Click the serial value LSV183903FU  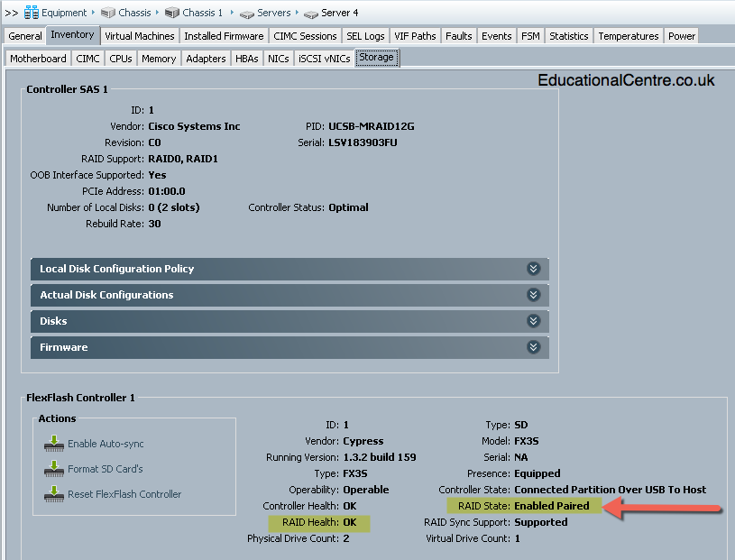(363, 142)
